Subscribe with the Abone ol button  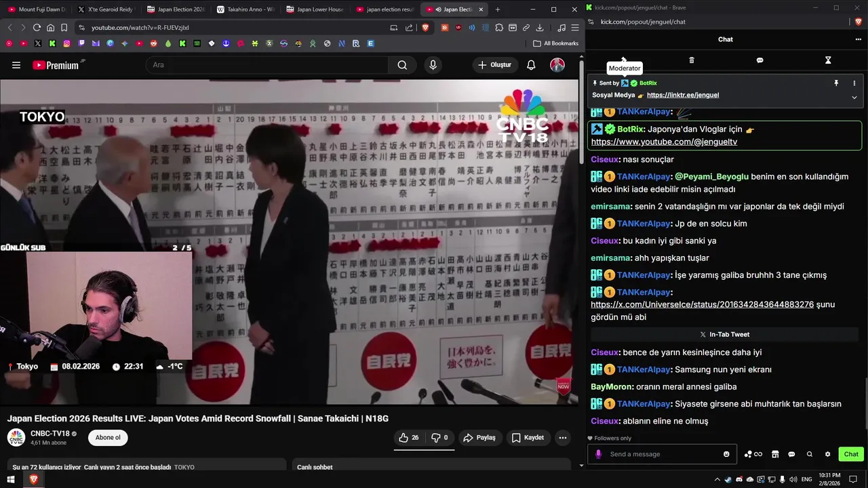pos(108,438)
